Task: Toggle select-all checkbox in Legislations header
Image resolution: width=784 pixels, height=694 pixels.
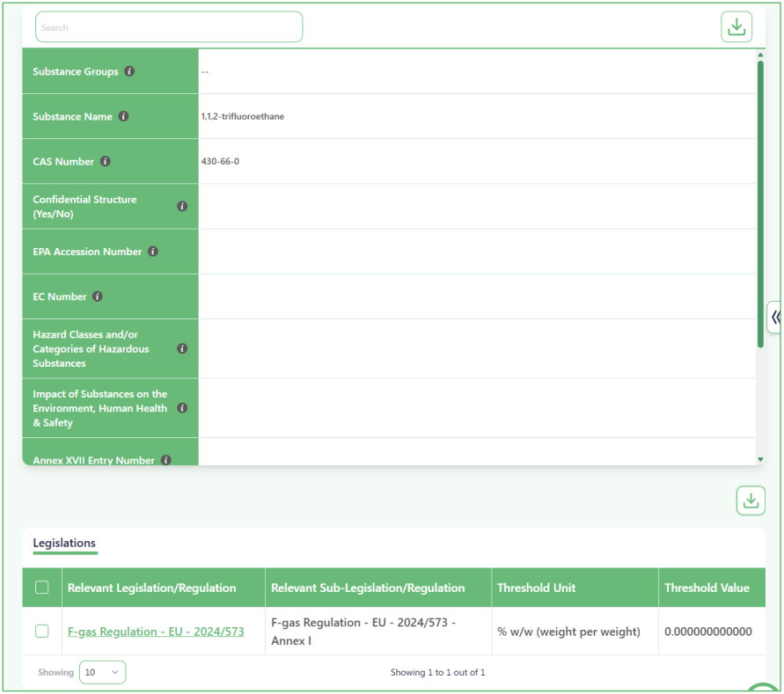Action: [x=42, y=587]
